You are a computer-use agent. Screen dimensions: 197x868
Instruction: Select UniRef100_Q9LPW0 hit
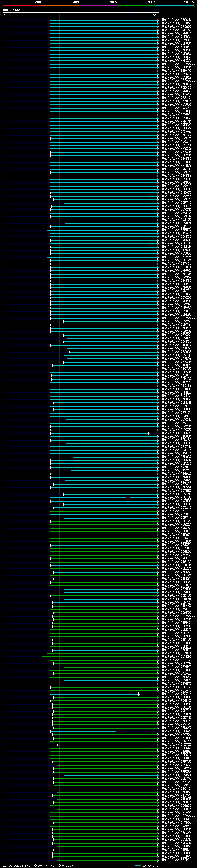pos(176,67)
